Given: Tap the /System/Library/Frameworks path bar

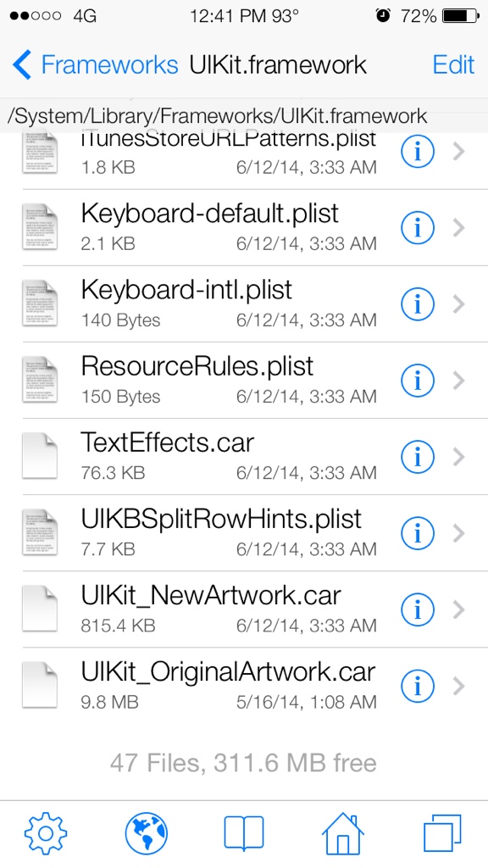Looking at the screenshot, I should [218, 115].
